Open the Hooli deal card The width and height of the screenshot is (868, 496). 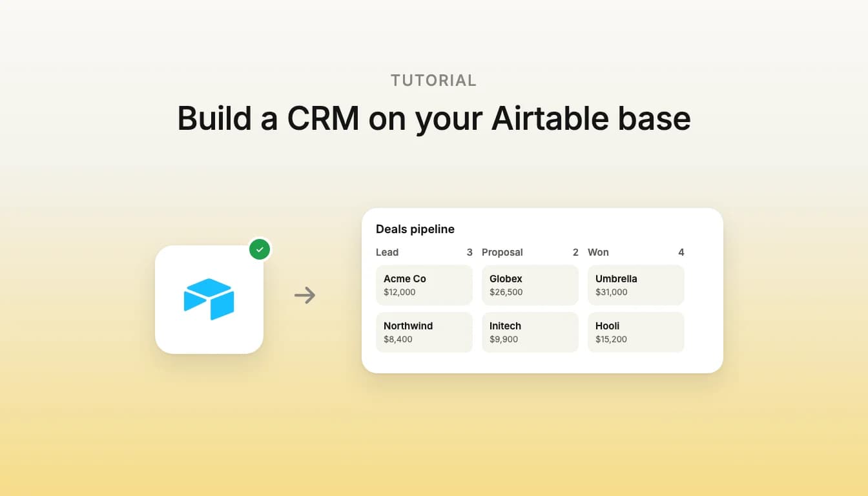point(636,332)
